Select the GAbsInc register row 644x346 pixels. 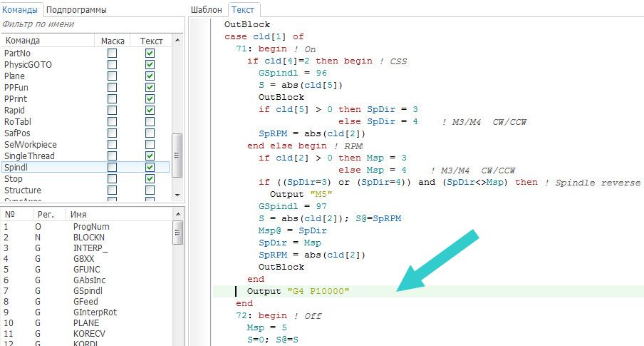[87, 280]
